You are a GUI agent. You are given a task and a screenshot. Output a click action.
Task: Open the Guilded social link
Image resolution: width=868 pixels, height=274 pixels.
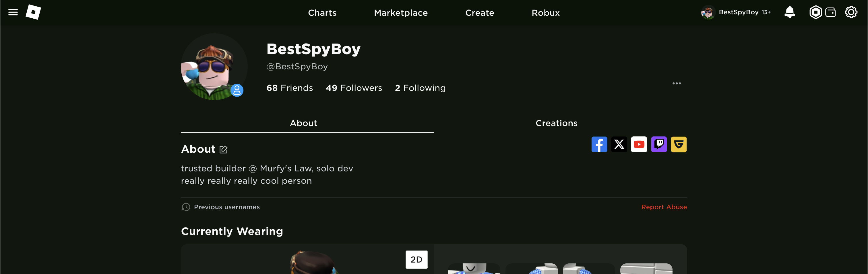tap(679, 144)
